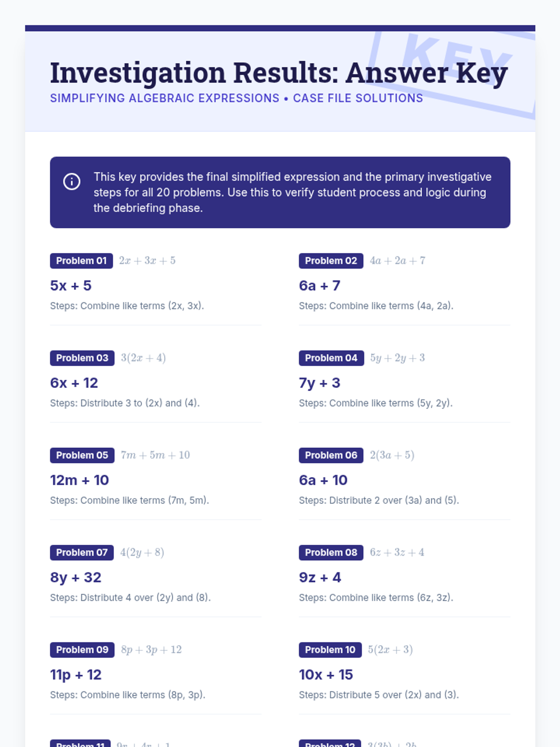Click the expression 4(2y + 8)
Viewport: 560px width, 747px height.
142,553
